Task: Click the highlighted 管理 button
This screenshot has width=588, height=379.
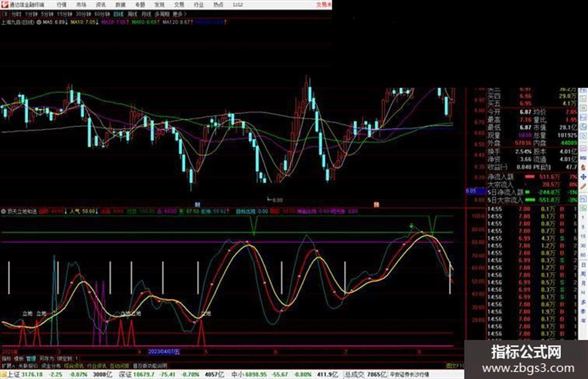Action: pos(31,358)
